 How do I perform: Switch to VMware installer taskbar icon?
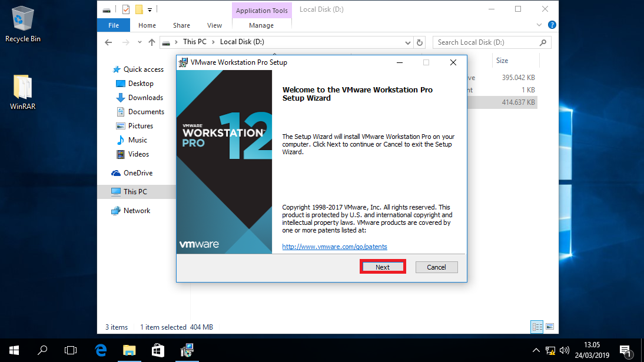[x=187, y=350]
